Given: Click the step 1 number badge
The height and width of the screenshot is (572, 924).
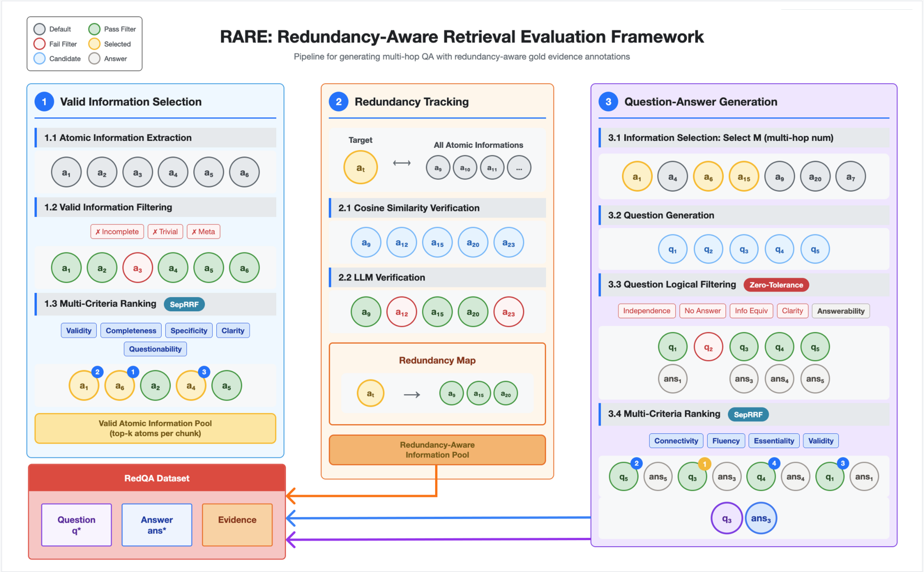Looking at the screenshot, I should [x=44, y=101].
